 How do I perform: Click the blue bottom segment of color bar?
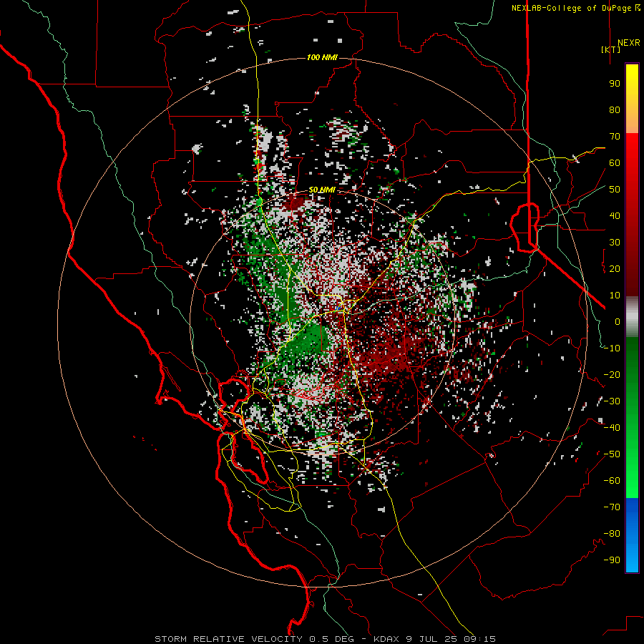tap(632, 535)
